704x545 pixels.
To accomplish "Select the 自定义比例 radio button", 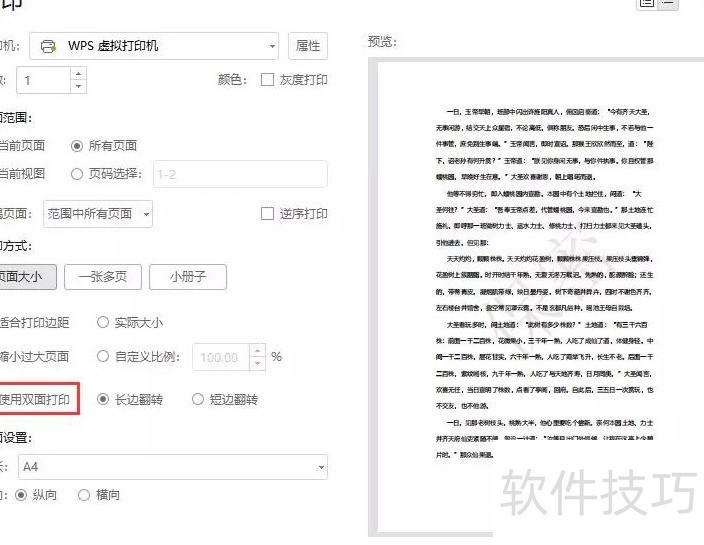I will pos(103,356).
